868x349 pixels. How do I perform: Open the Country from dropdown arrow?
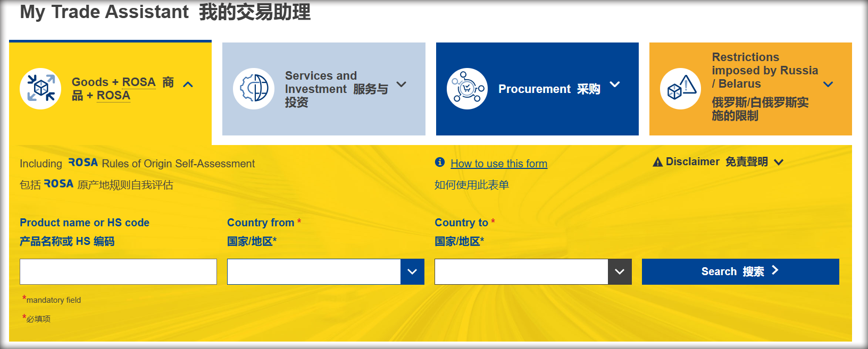tap(412, 271)
